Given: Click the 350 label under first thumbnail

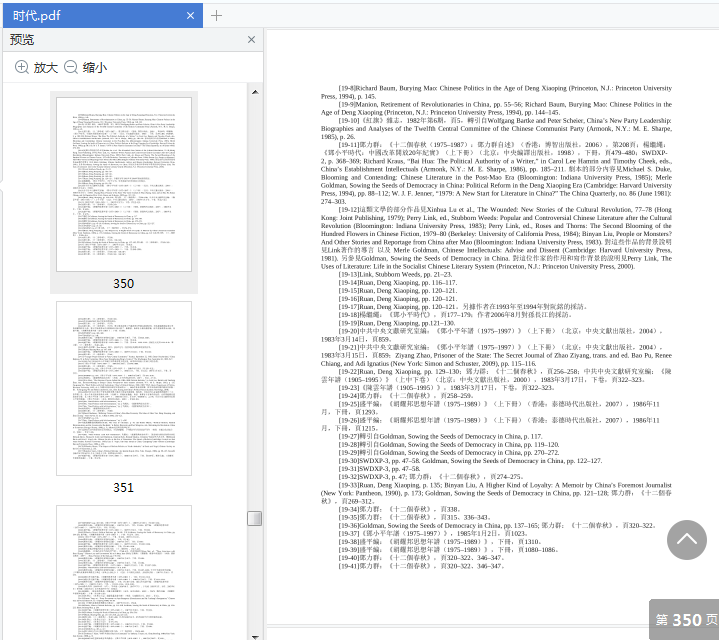Looking at the screenshot, I should point(124,284).
